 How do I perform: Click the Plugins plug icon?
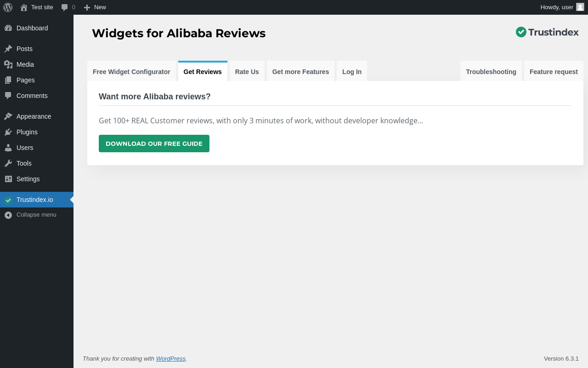8,132
